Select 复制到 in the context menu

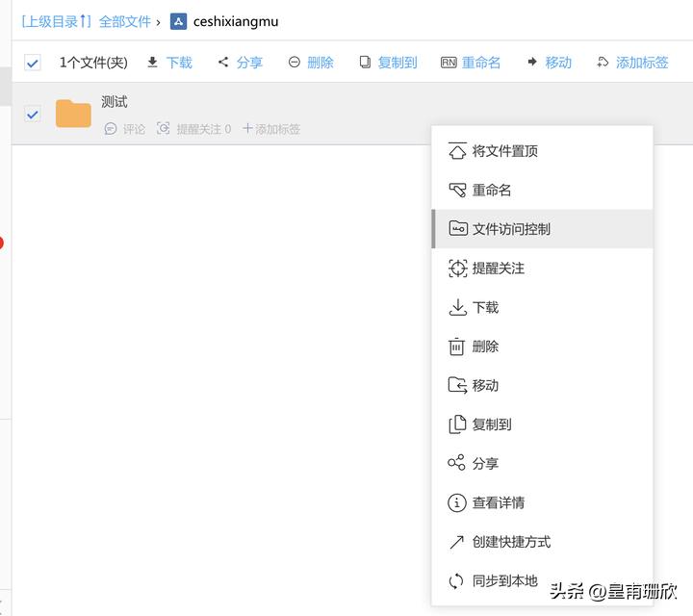click(x=542, y=424)
